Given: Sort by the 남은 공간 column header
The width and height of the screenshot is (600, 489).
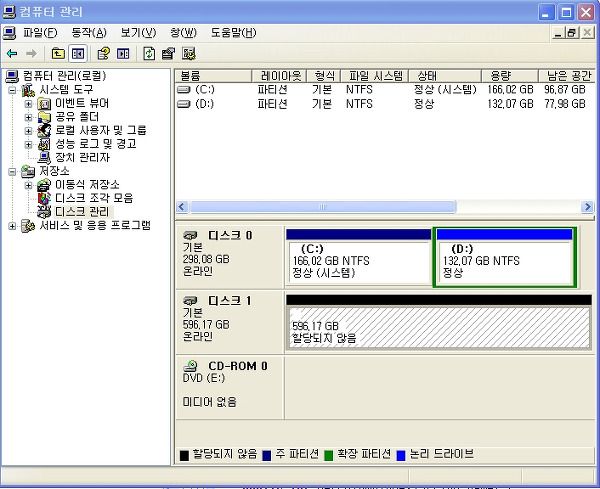Looking at the screenshot, I should (567, 76).
